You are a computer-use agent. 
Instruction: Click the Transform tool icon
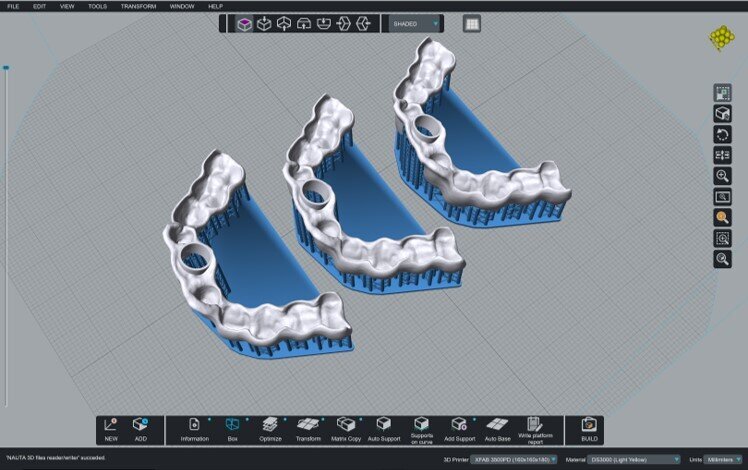(x=308, y=425)
